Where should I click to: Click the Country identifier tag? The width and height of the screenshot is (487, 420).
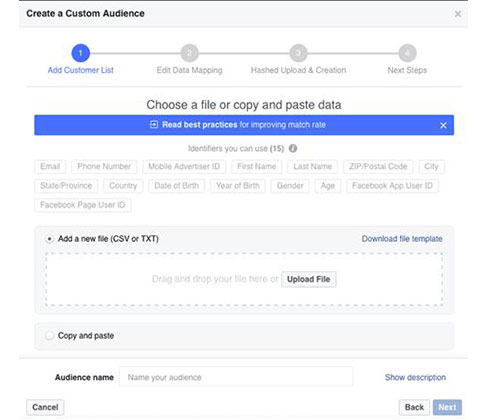point(123,186)
